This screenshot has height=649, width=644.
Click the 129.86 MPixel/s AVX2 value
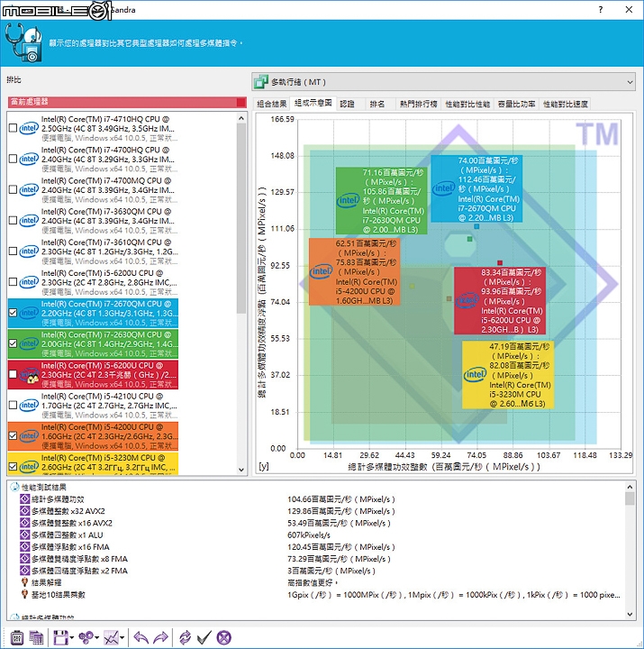coord(341,511)
